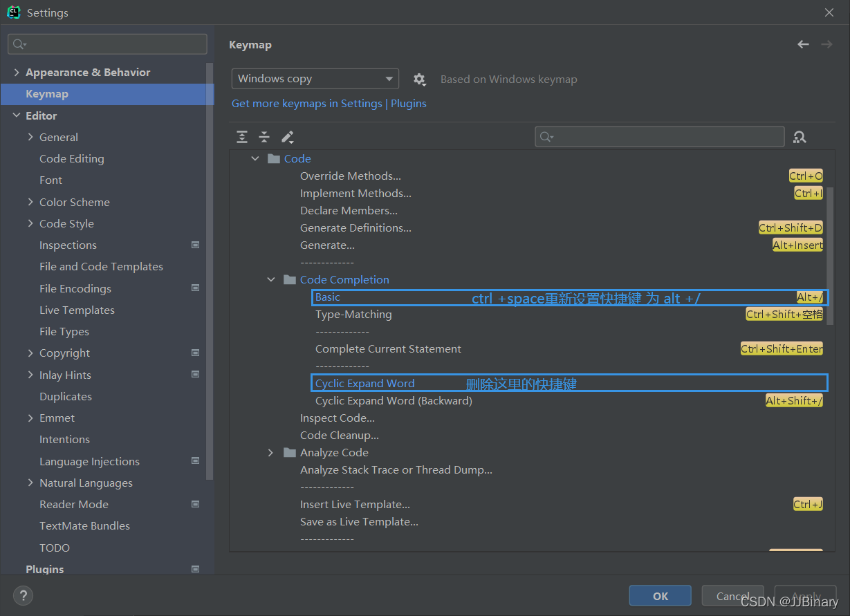Image resolution: width=850 pixels, height=616 pixels.
Task: Open help with the question mark icon
Action: tap(23, 595)
